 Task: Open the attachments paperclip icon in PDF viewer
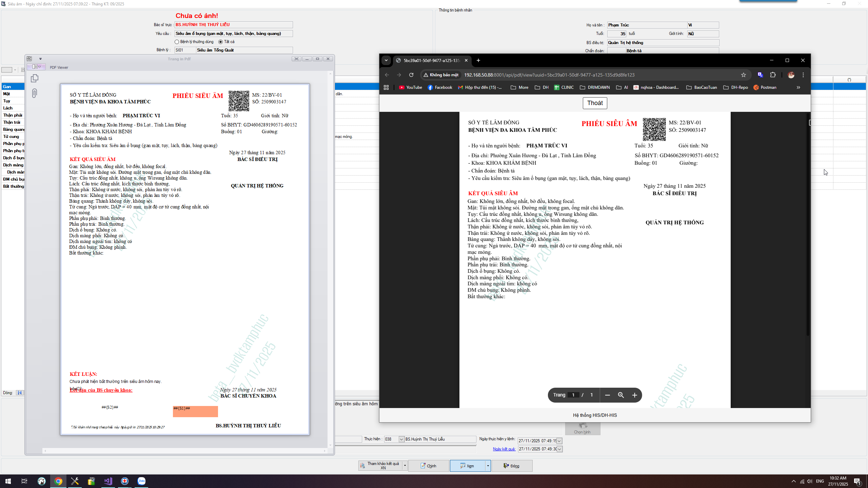click(x=35, y=93)
